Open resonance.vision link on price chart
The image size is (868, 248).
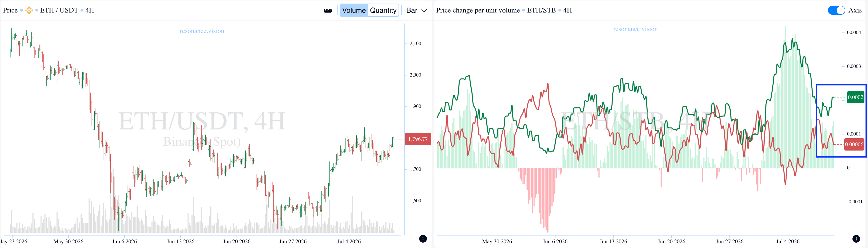(x=202, y=31)
